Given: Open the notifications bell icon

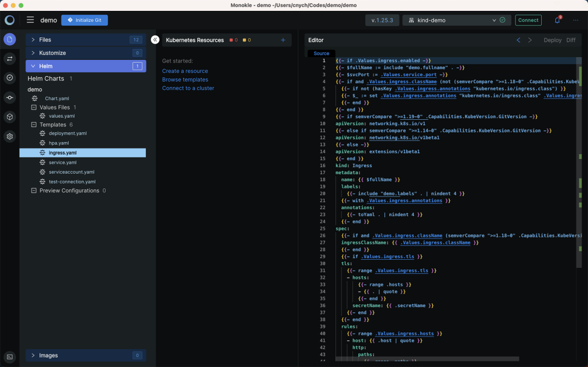Looking at the screenshot, I should tap(557, 20).
